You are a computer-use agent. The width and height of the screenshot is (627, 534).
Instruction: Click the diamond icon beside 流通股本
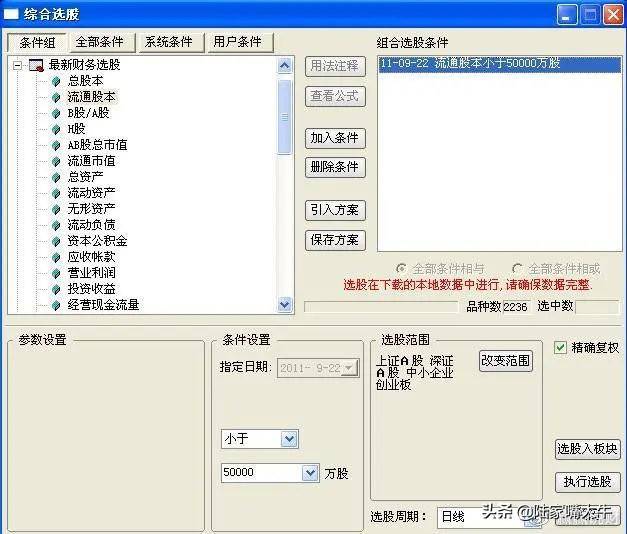56,98
